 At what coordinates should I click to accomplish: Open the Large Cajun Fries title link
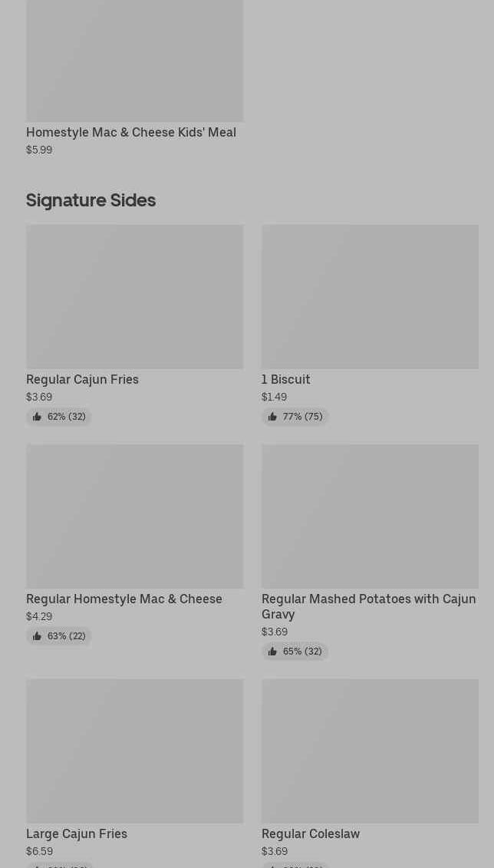pos(77,833)
